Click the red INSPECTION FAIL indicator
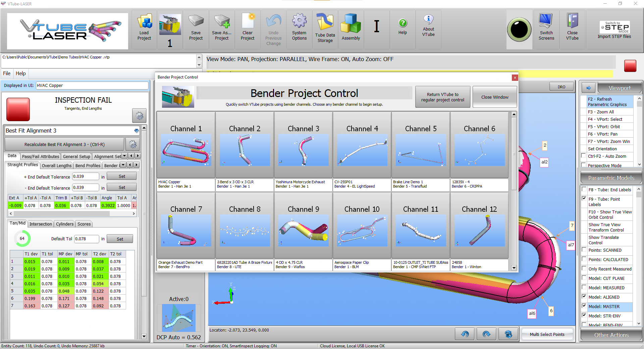Viewport: 644px width, 349px height. (x=18, y=109)
